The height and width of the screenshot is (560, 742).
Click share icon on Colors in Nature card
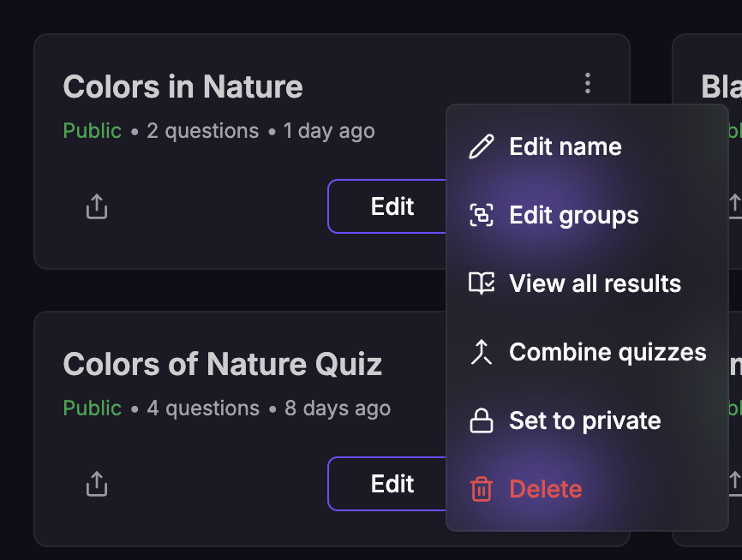pyautogui.click(x=97, y=206)
